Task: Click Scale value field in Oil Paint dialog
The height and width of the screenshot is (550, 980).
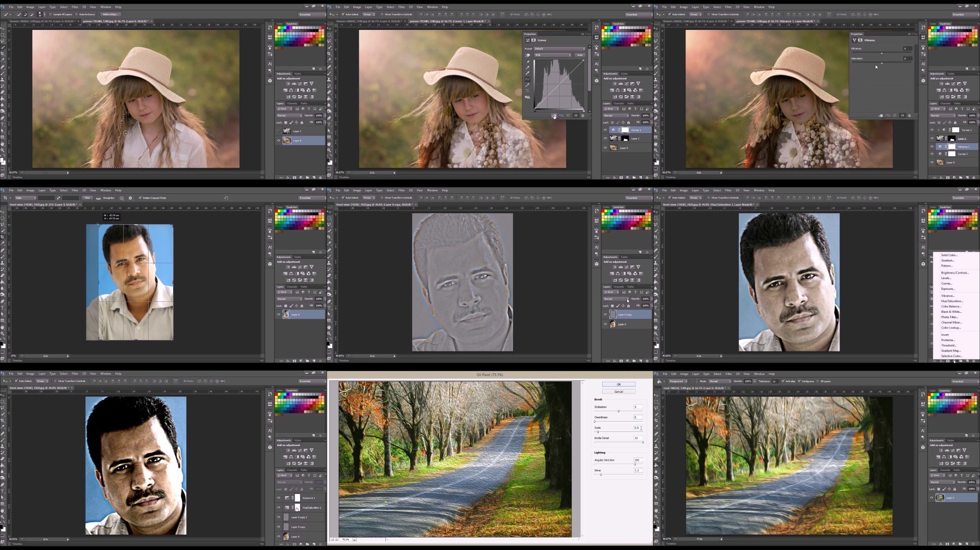Action: pos(638,428)
